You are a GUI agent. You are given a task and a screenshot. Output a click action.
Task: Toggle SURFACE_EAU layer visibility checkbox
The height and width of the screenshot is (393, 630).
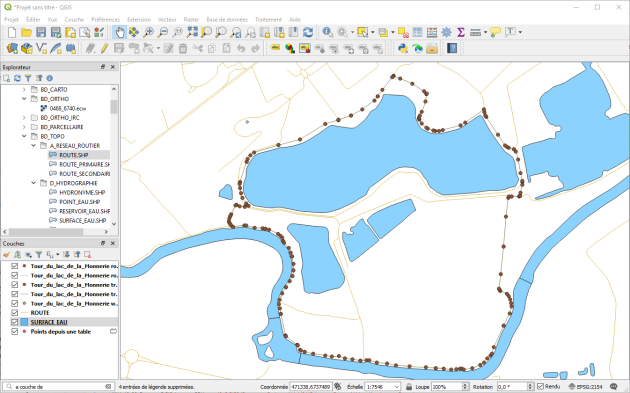pyautogui.click(x=15, y=322)
